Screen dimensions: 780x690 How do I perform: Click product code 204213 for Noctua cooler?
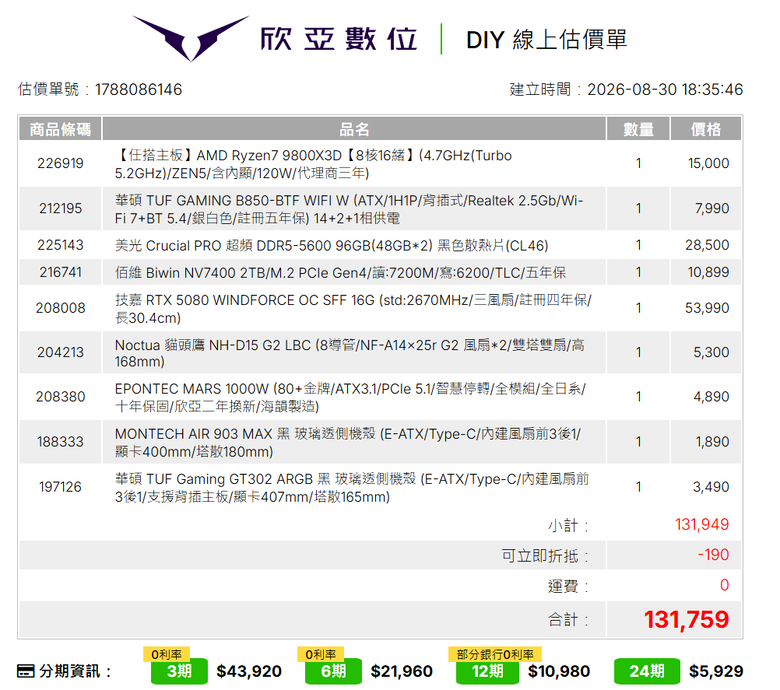click(x=60, y=352)
